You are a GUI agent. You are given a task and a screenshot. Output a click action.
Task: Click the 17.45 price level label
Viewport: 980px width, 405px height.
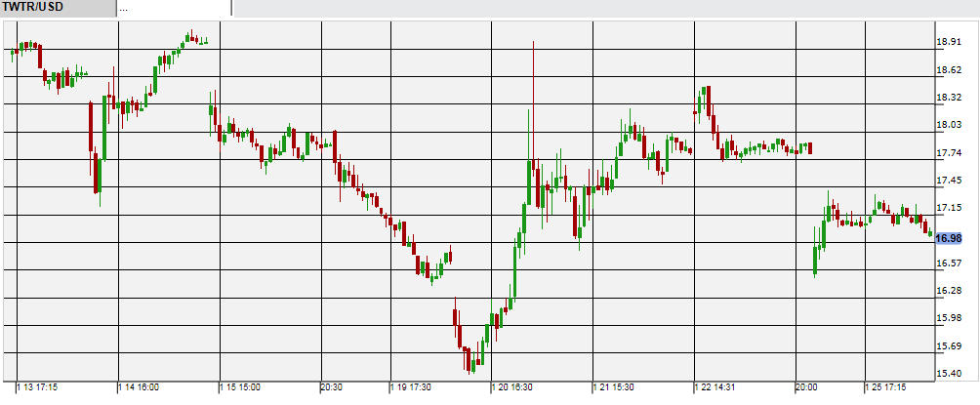(950, 181)
